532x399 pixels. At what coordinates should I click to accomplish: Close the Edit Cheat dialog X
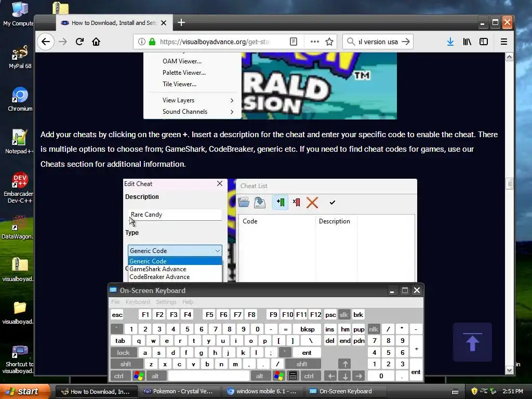[x=220, y=183]
